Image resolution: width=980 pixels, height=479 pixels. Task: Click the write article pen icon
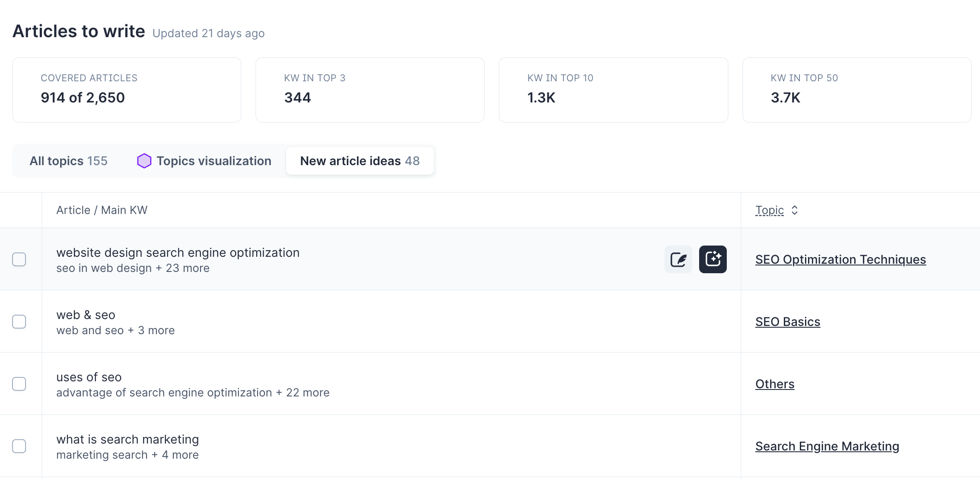[678, 259]
